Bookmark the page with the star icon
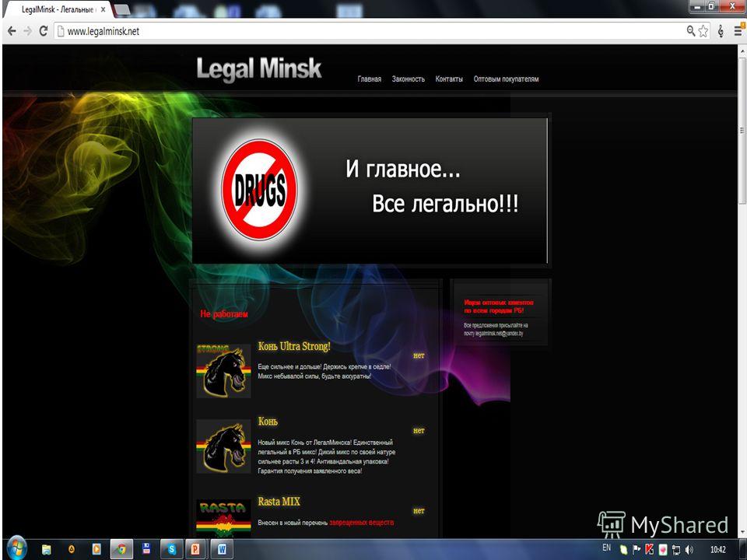 [703, 31]
